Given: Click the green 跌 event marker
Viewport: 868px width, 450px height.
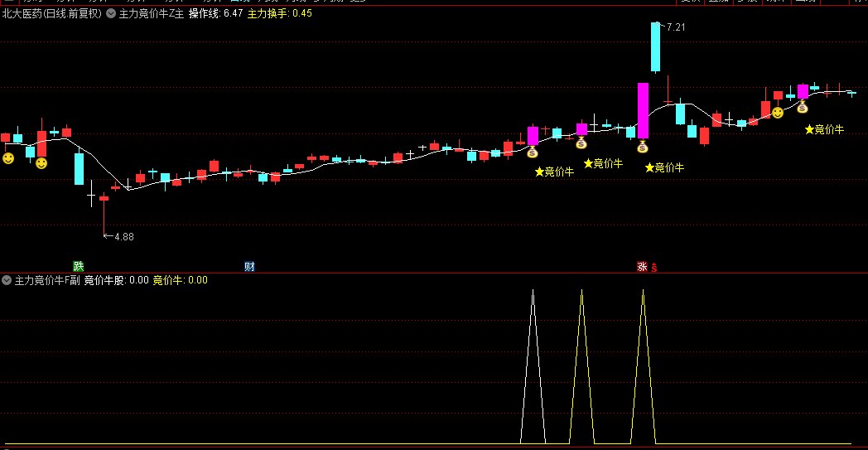Looking at the screenshot, I should pyautogui.click(x=80, y=267).
